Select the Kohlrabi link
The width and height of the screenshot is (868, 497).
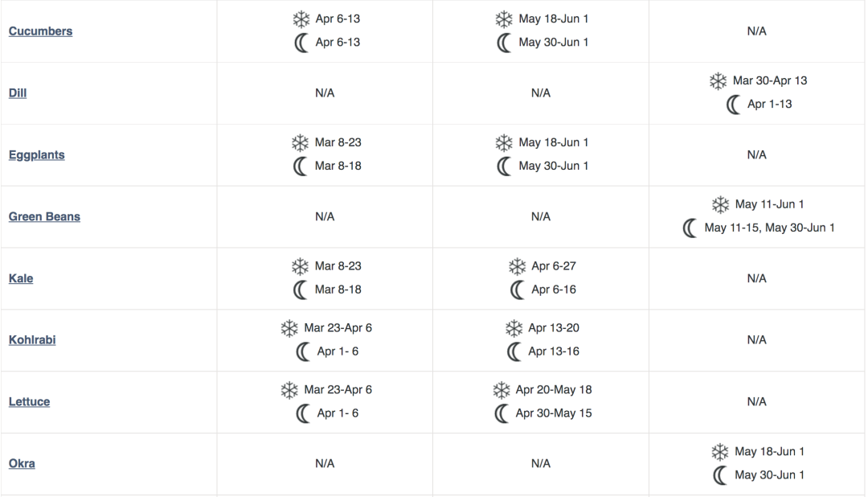pos(32,340)
